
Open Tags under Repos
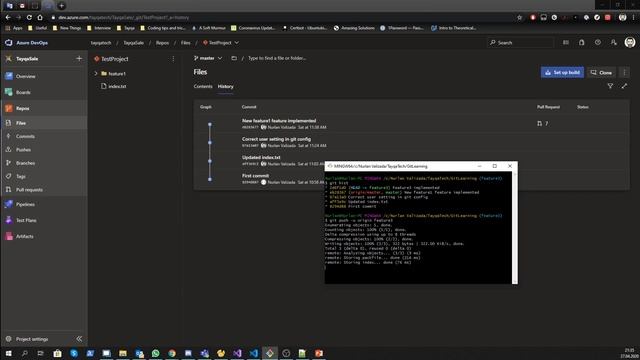tap(20, 176)
